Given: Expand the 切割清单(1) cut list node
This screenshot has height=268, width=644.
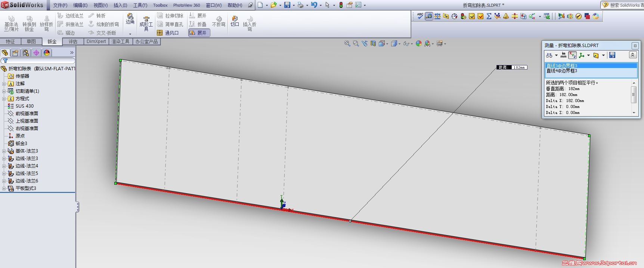Looking at the screenshot, I should (x=4, y=91).
